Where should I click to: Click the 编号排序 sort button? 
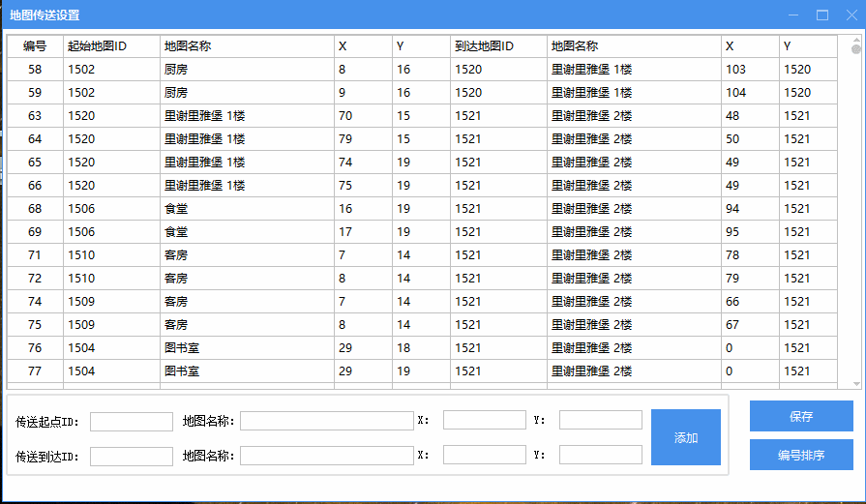801,455
